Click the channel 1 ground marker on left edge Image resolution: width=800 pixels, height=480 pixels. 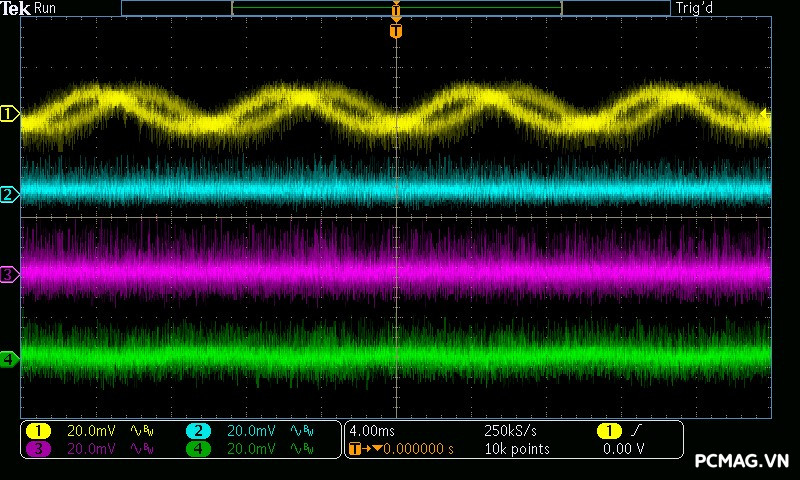[x=10, y=115]
